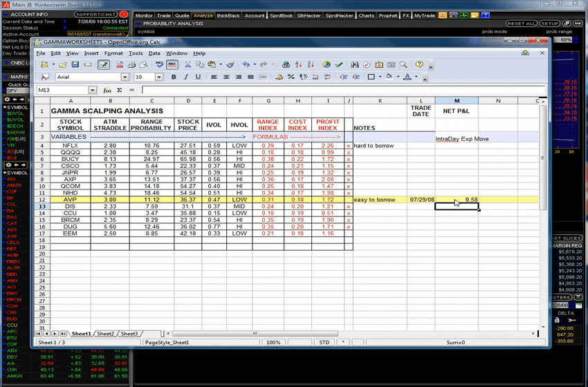Switch to the Sheet2 tab
Image resolution: width=588 pixels, height=387 pixels.
[105, 333]
